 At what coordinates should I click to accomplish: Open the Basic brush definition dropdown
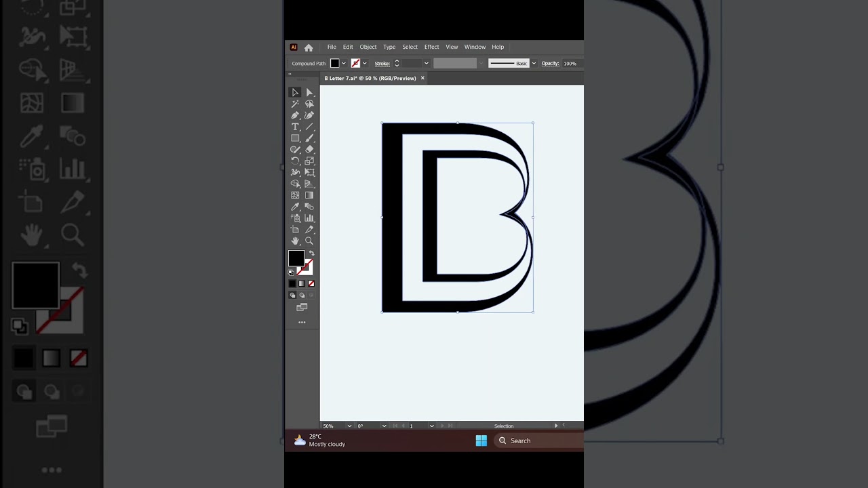(x=534, y=63)
